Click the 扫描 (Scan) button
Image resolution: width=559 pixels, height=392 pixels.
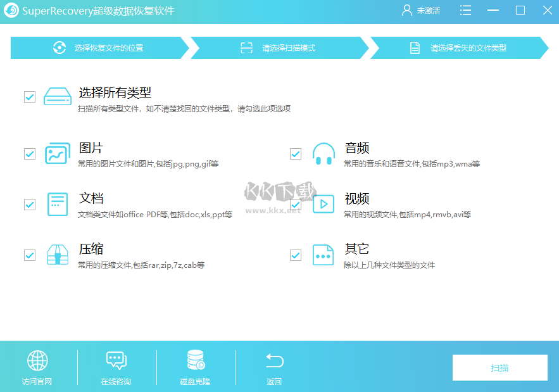(x=500, y=367)
